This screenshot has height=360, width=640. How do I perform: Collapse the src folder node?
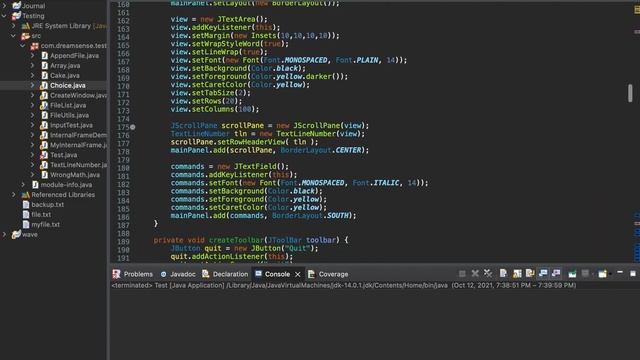point(13,36)
